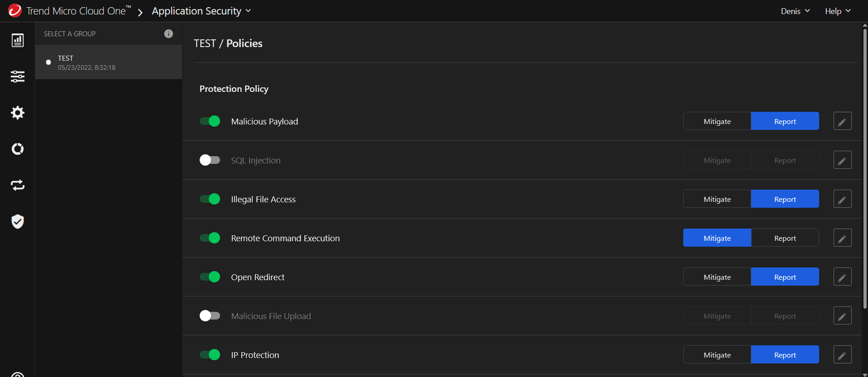Set Malicious Payload to Mitigate mode

pyautogui.click(x=717, y=121)
